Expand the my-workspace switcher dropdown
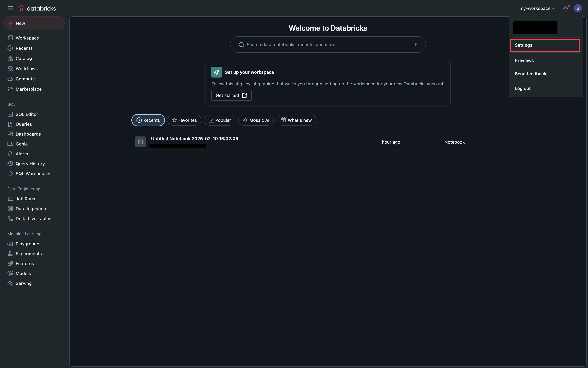The width and height of the screenshot is (588, 368). pos(537,8)
